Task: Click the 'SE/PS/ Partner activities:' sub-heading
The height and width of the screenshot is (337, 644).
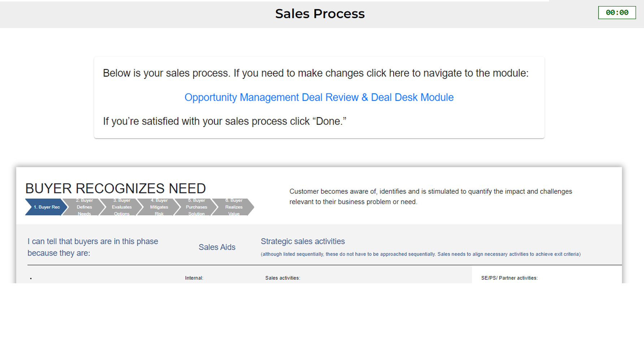Action: 509,278
